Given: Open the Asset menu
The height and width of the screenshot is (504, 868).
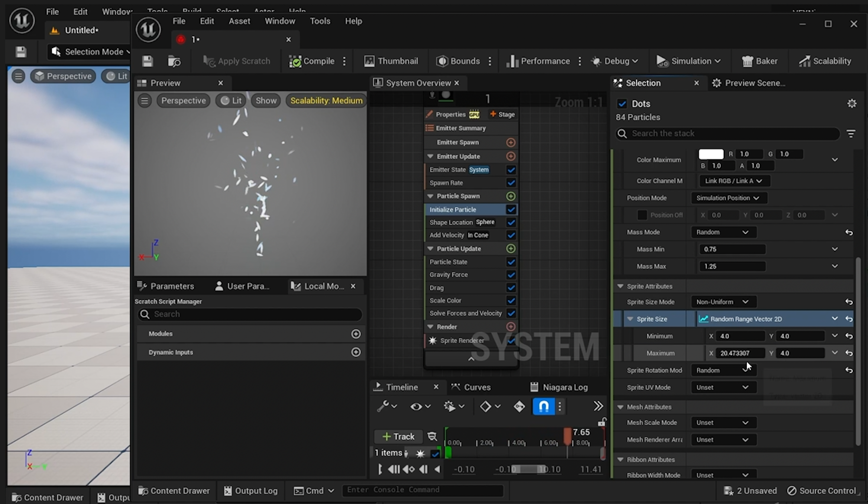Looking at the screenshot, I should click(x=239, y=21).
